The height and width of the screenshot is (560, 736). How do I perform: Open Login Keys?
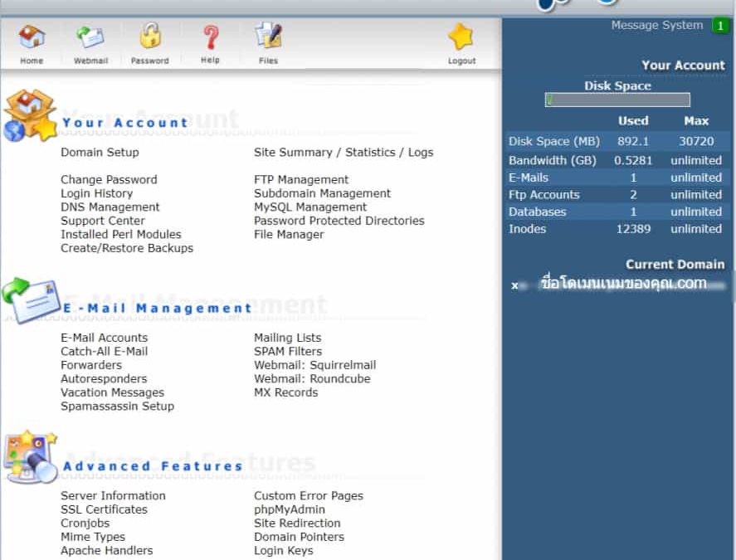pos(284,550)
